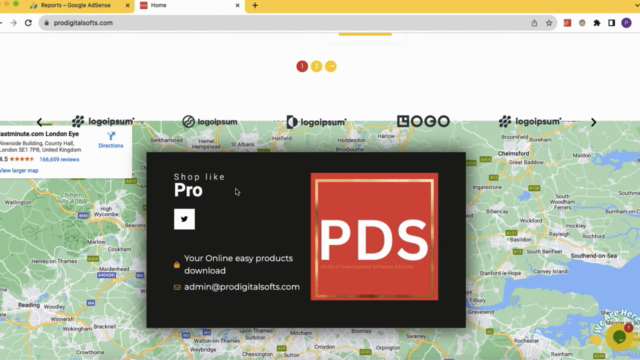Click Maidenhead label on the map

click(114, 269)
